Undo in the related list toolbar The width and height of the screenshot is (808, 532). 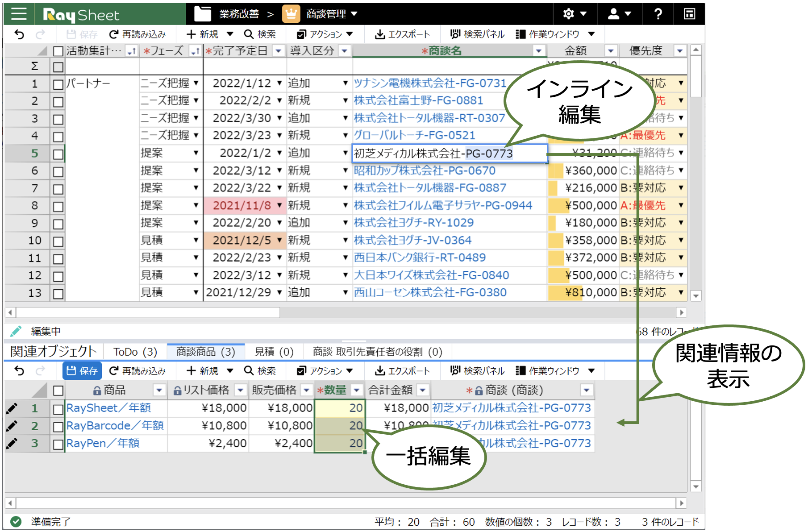point(19,371)
